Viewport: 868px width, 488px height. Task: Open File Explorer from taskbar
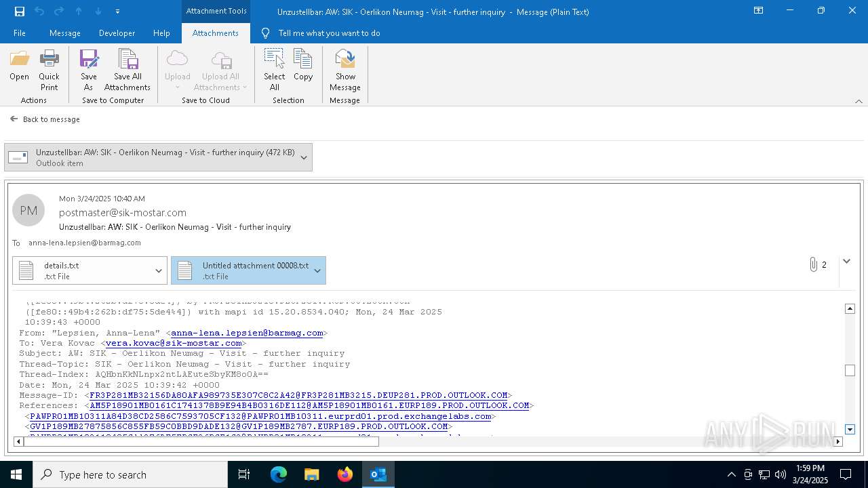coord(312,474)
